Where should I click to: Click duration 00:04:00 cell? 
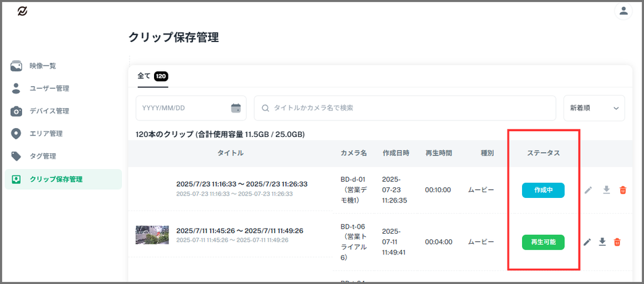(x=438, y=242)
